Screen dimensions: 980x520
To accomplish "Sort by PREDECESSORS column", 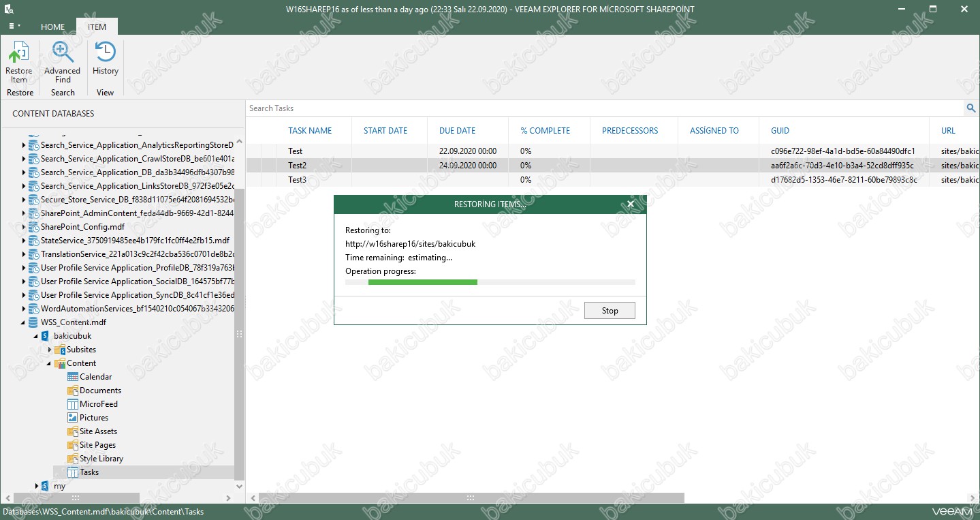I will point(630,130).
